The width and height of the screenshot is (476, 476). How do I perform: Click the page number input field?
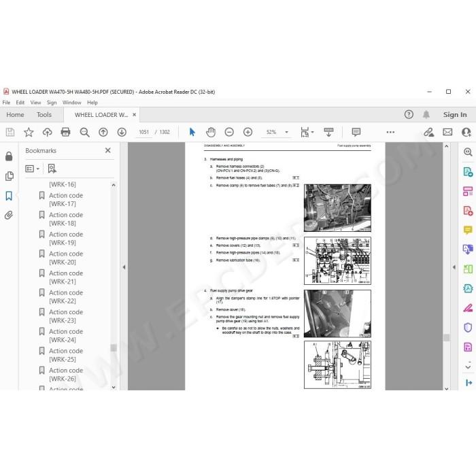tap(143, 132)
